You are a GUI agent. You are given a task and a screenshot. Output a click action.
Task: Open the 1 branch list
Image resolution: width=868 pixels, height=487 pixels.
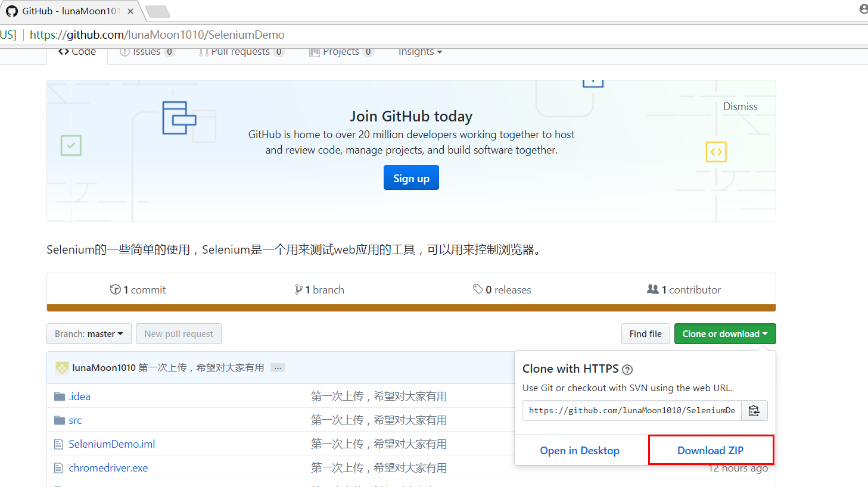click(x=319, y=290)
